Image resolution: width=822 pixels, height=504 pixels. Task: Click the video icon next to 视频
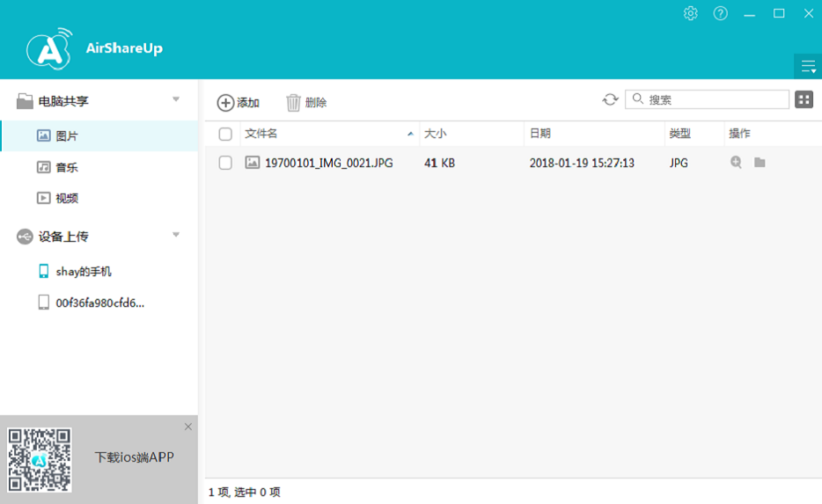[43, 198]
